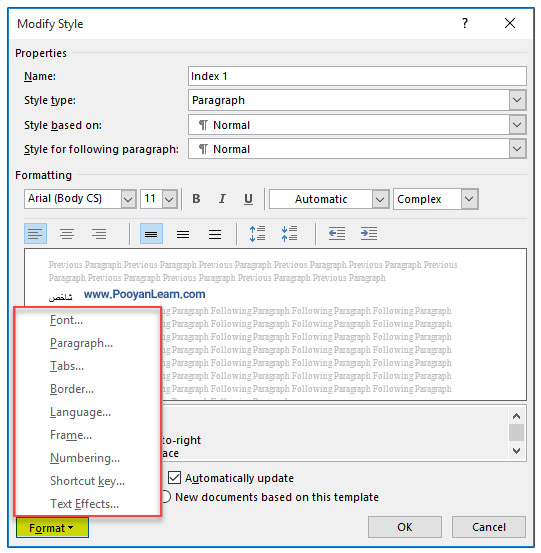Toggle Italic formatting

point(222,199)
